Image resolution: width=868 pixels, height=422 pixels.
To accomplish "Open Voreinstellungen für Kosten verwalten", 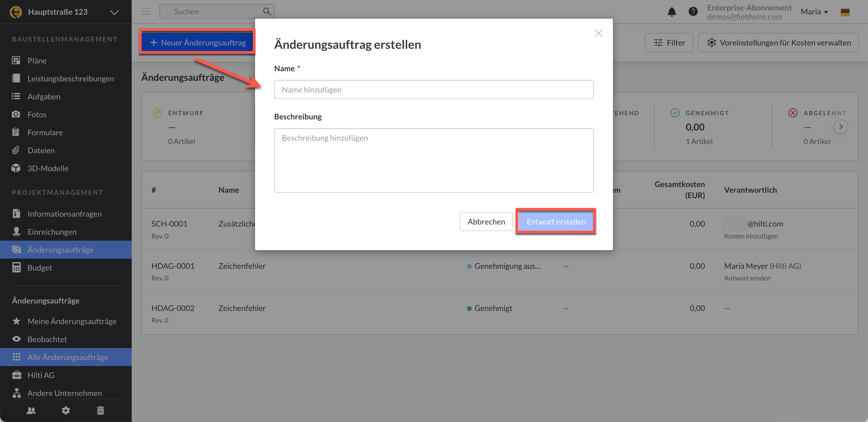I will (x=779, y=43).
